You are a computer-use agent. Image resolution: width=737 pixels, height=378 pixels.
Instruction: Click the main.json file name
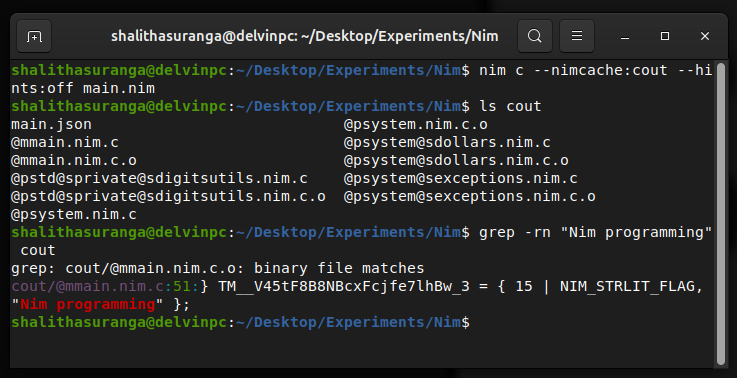coord(51,124)
